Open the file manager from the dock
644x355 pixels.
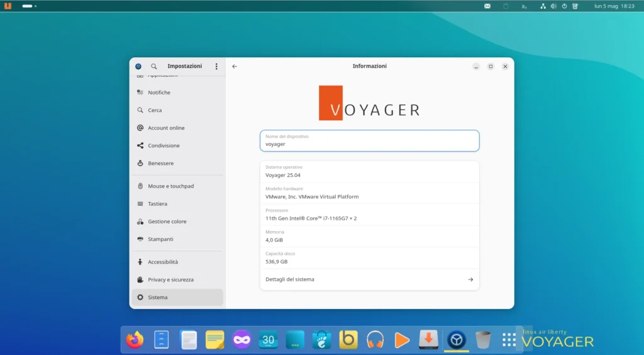[162, 340]
